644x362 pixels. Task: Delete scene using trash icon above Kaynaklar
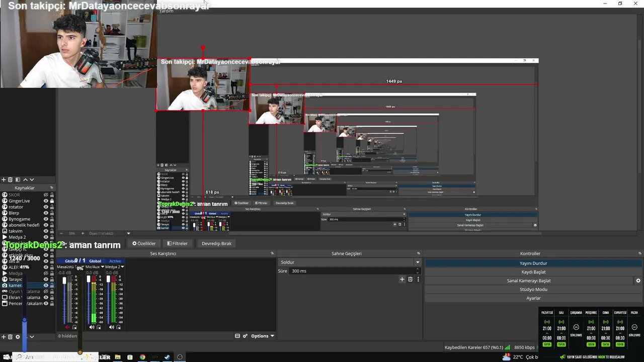point(10,179)
